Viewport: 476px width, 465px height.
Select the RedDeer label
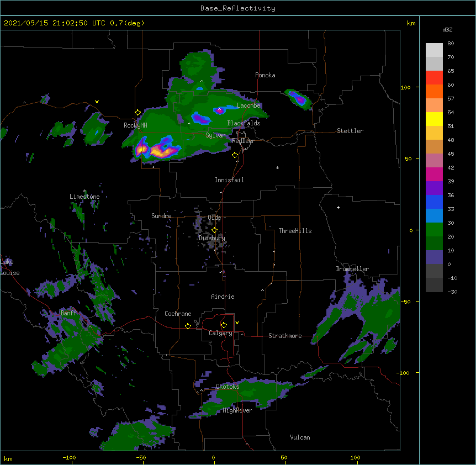pyautogui.click(x=243, y=141)
